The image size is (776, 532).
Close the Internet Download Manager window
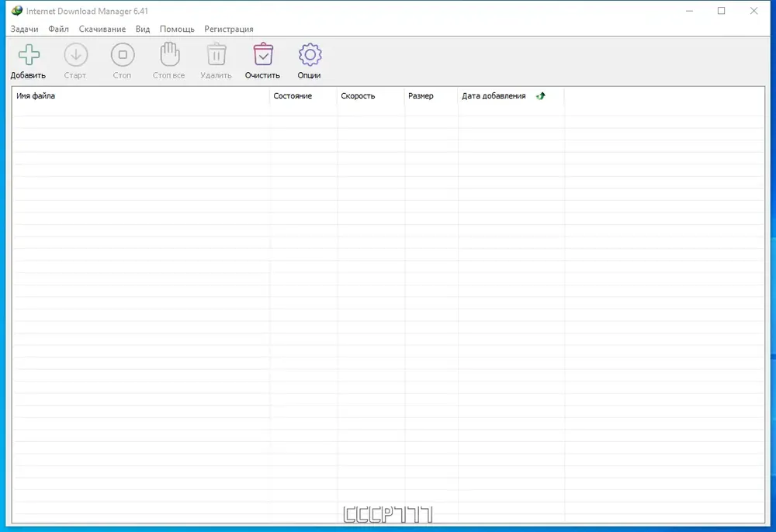(753, 11)
